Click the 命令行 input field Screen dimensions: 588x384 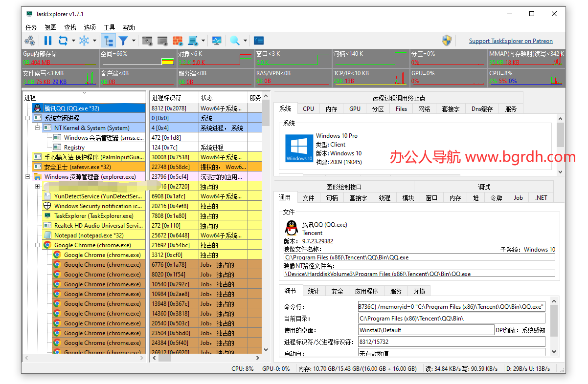click(x=452, y=307)
